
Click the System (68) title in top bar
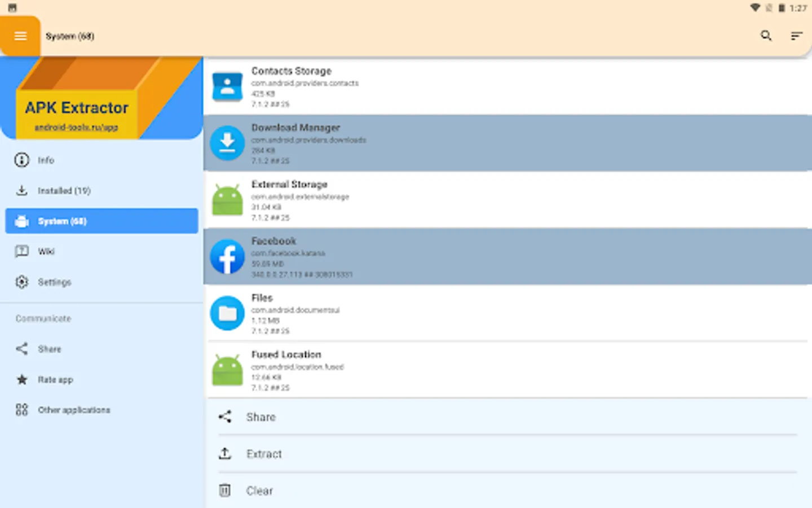(x=70, y=36)
